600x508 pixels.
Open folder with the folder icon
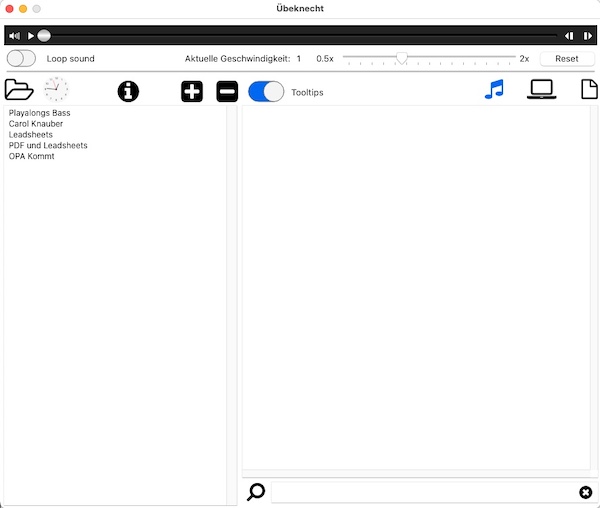(x=19, y=91)
